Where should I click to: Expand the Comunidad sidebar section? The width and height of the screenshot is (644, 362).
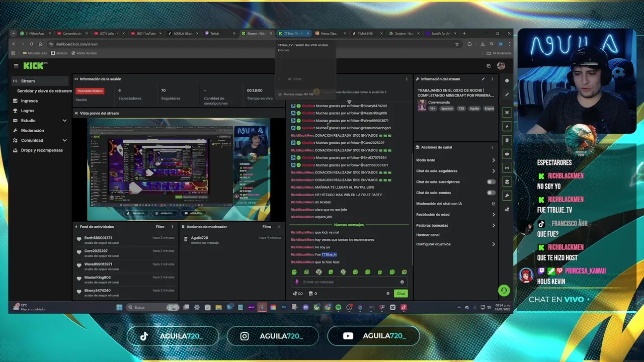64,140
